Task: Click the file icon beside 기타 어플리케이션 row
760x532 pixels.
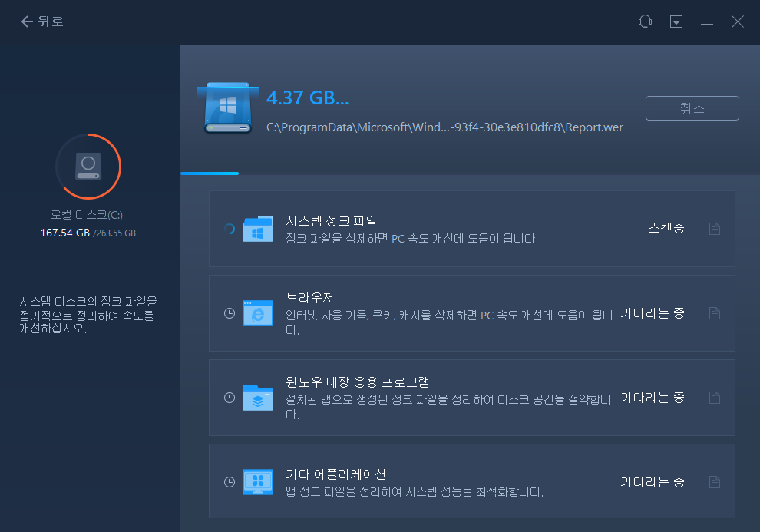Action: tap(714, 481)
